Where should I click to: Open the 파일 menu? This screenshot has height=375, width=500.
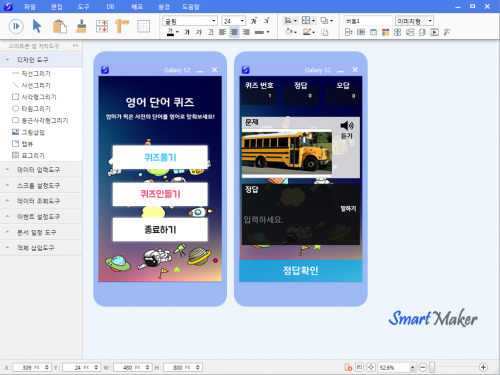(30, 6)
